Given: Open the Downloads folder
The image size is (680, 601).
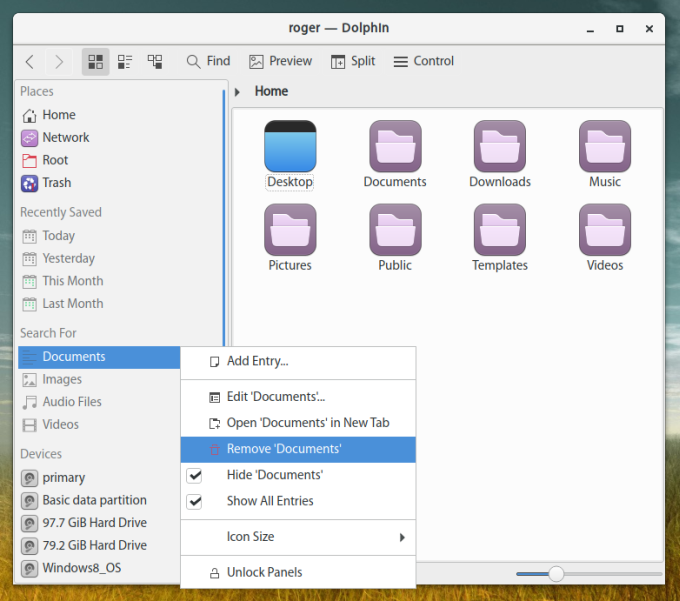Looking at the screenshot, I should (x=500, y=155).
